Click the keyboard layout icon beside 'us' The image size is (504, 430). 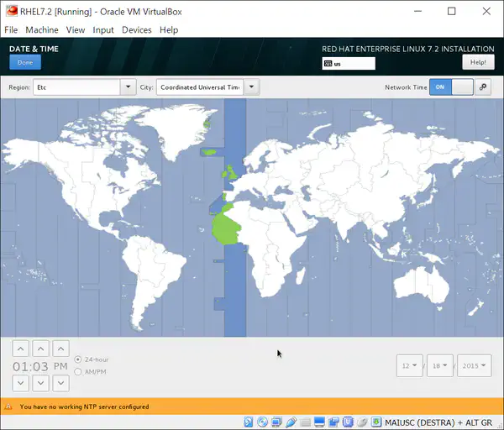coord(328,63)
